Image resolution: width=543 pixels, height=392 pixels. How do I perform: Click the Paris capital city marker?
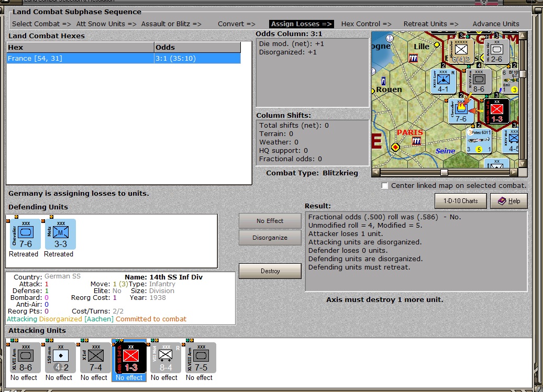coord(395,147)
